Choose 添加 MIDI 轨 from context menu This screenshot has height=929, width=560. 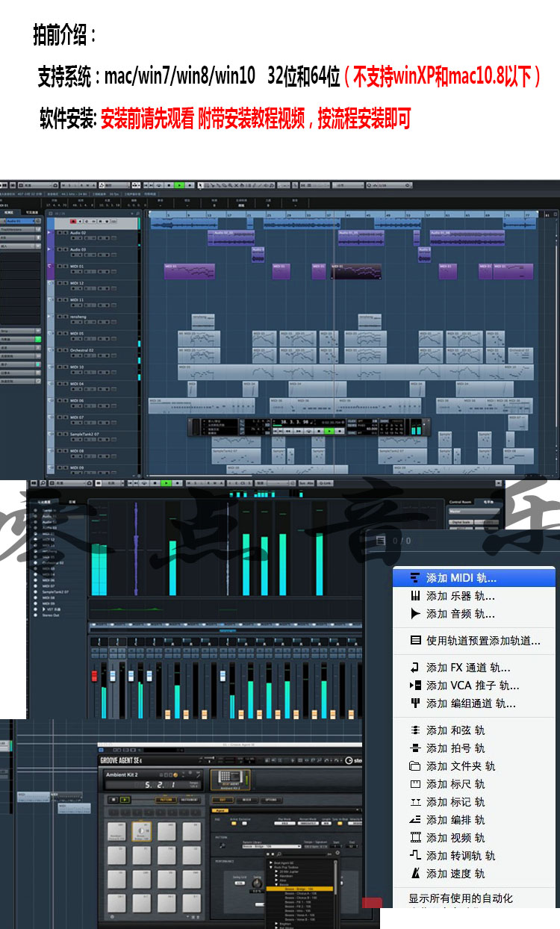click(x=474, y=578)
